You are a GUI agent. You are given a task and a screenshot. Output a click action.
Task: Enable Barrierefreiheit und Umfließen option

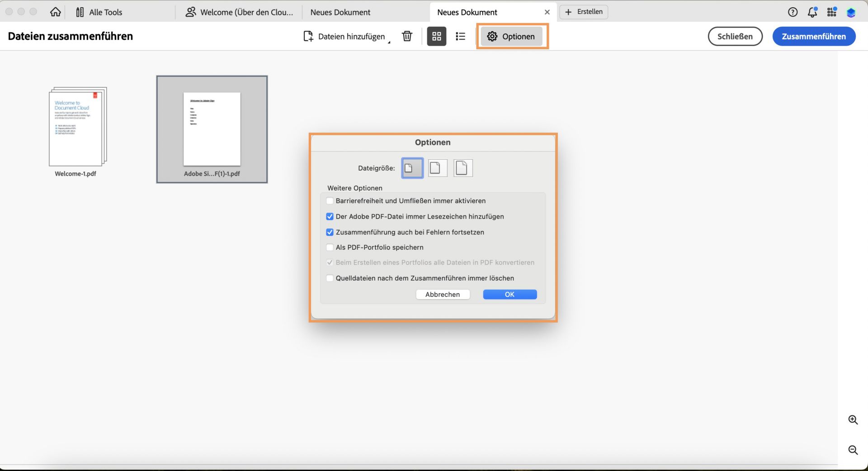coord(330,201)
